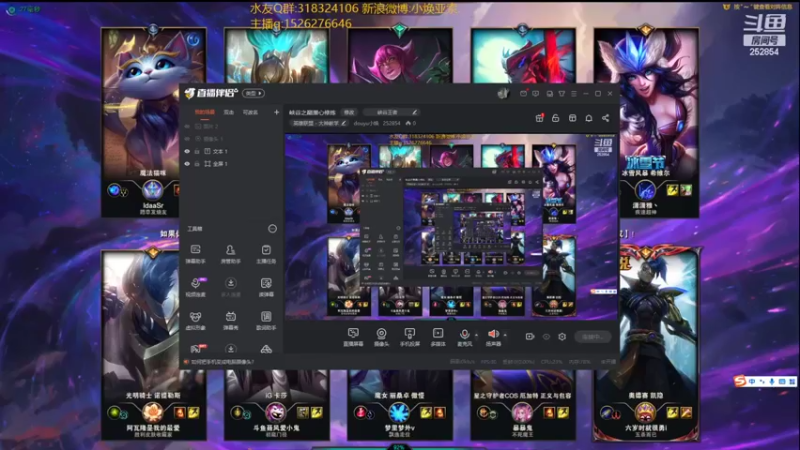The image size is (800, 450).
Task: Click the record video camera icon
Action: pos(530,337)
